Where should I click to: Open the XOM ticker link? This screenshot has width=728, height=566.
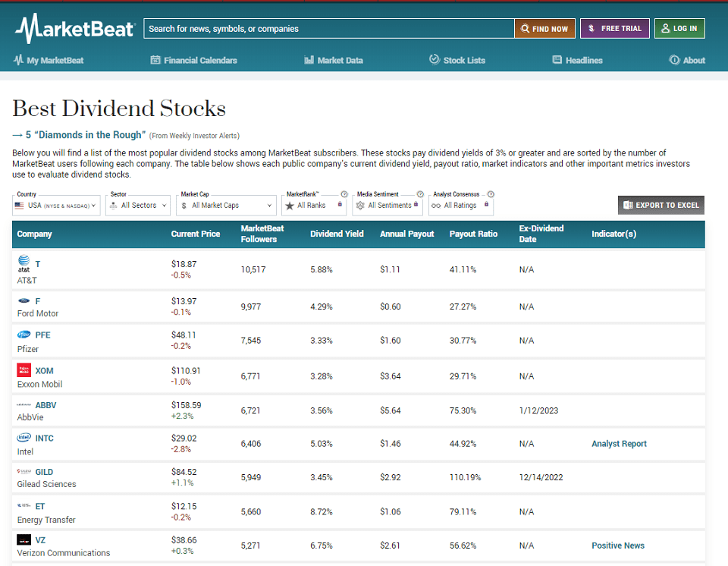coord(44,371)
